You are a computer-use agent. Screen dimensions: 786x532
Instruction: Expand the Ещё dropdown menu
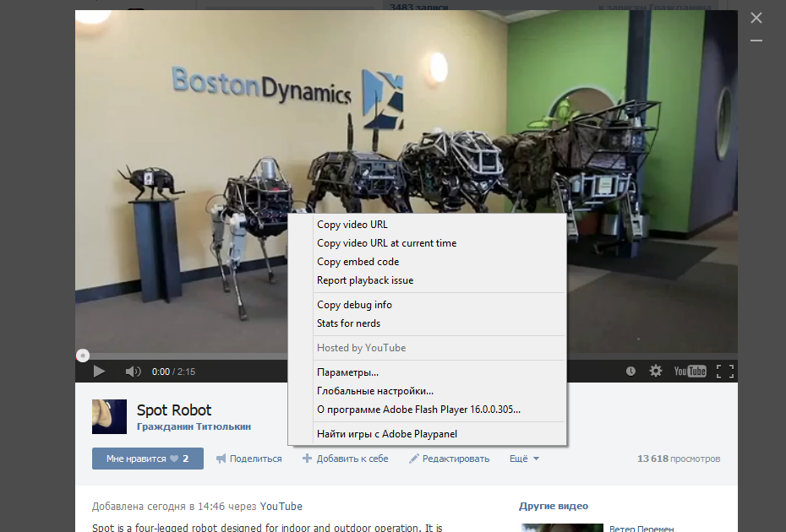(524, 459)
